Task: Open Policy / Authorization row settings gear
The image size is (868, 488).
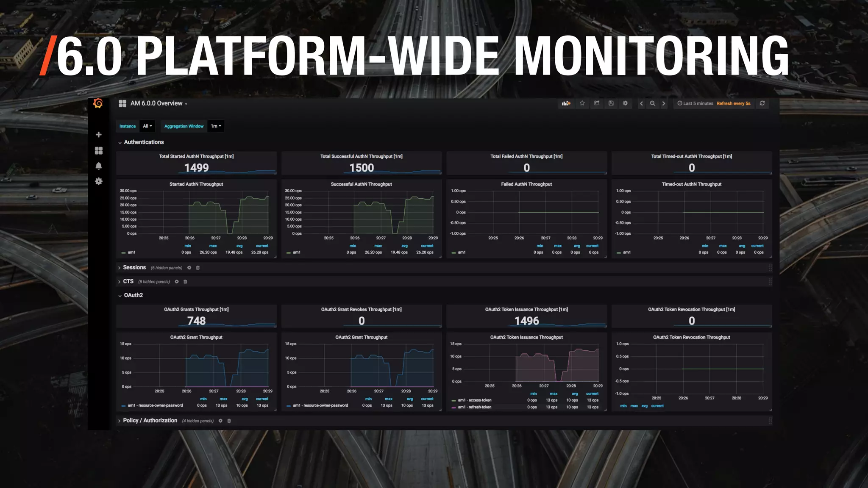Action: point(220,421)
